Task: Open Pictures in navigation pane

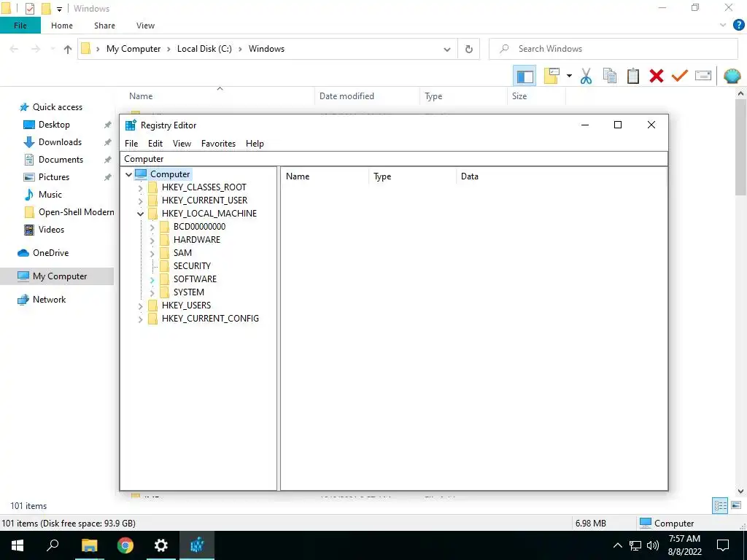Action: (x=54, y=177)
